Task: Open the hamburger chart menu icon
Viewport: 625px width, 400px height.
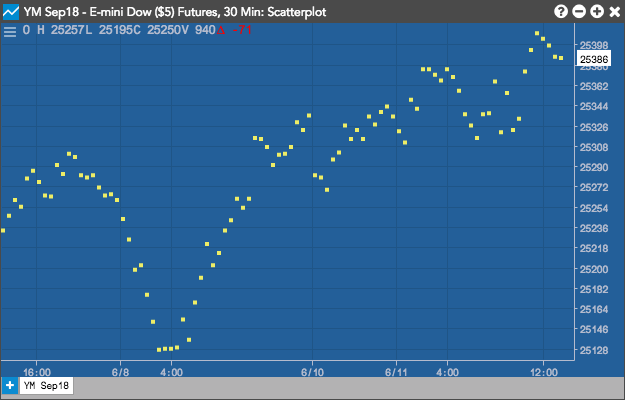Action: tap(10, 31)
